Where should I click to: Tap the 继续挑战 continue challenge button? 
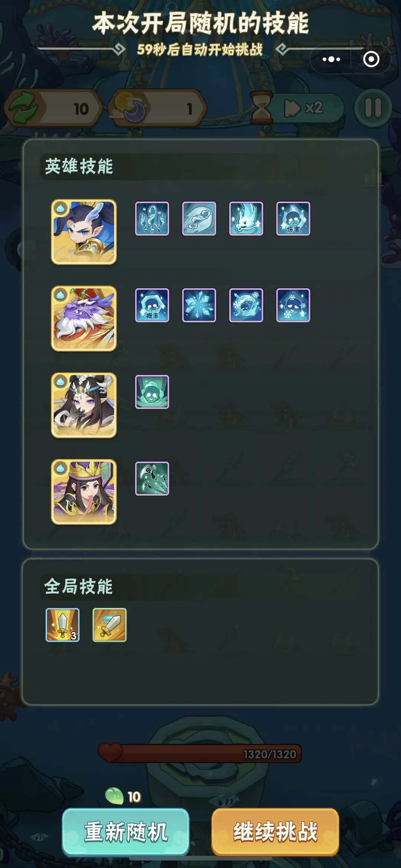[x=275, y=832]
